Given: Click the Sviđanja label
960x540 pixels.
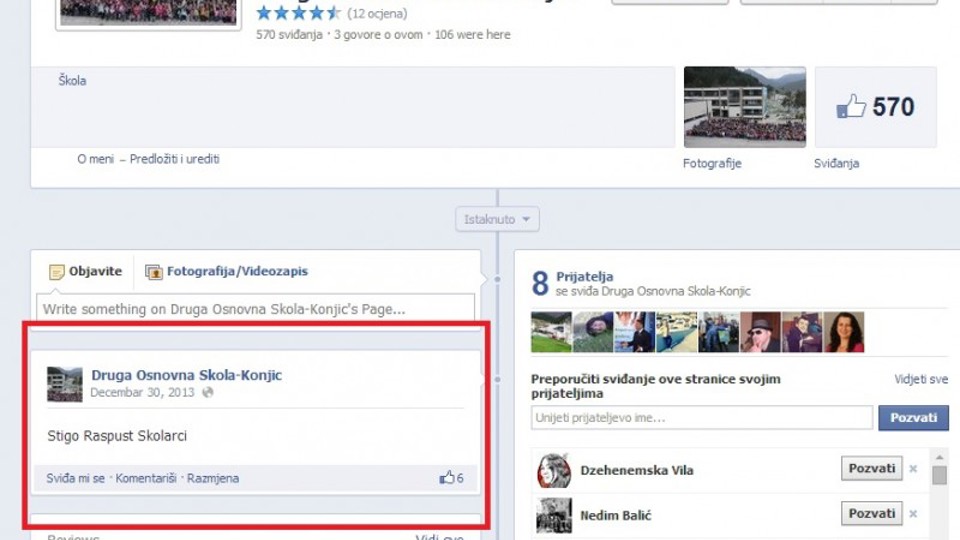Looking at the screenshot, I should click(x=836, y=163).
